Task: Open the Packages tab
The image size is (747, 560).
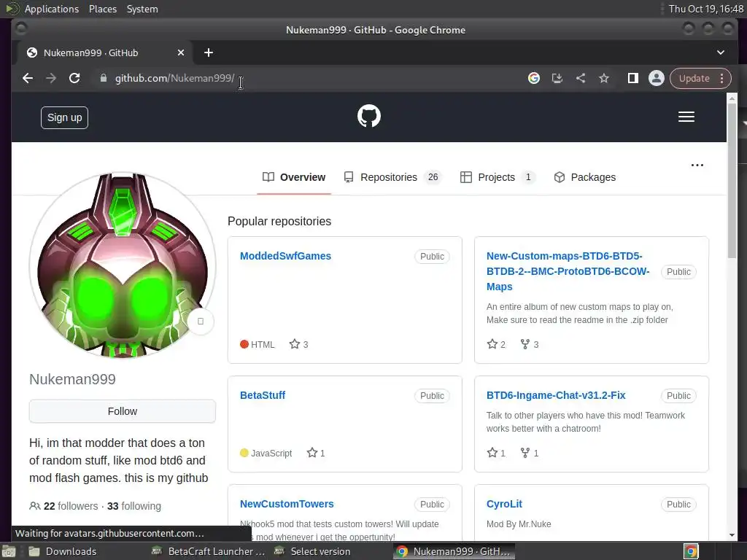Action: 584,177
